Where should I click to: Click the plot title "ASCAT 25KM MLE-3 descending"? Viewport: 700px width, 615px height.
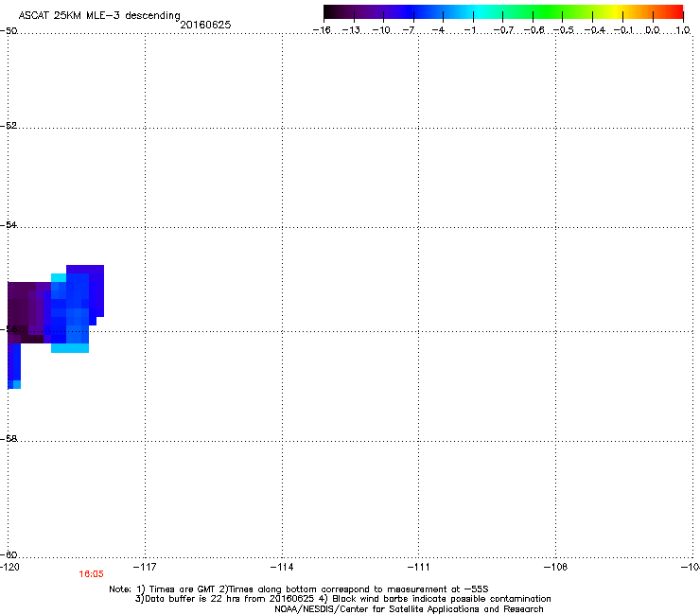tap(99, 15)
